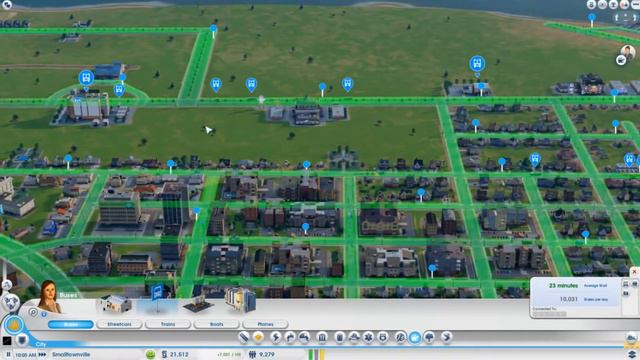Open the Health star-of-life icon
Viewport: 640px width, 360px height.
click(x=368, y=337)
